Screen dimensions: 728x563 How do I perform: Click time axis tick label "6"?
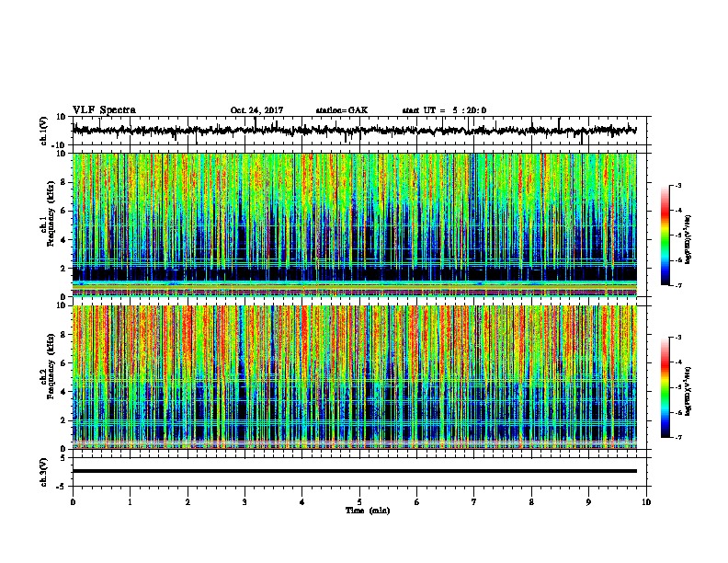tap(417, 502)
